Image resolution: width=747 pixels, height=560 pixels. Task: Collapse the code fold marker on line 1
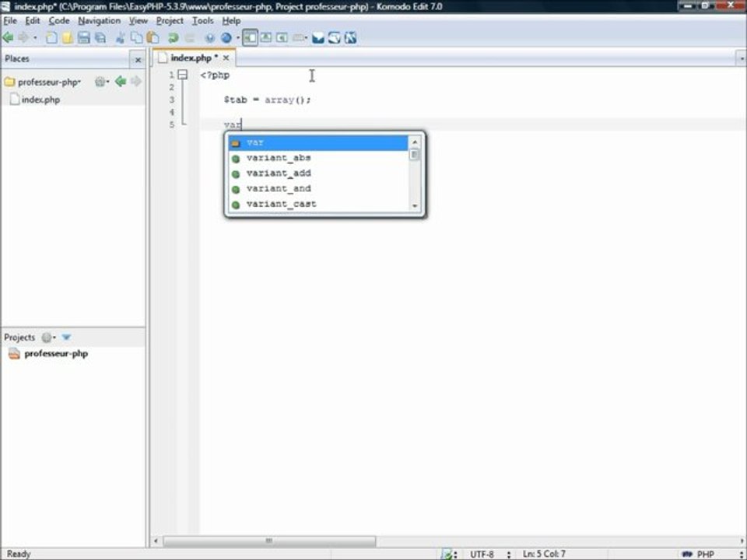click(x=182, y=75)
